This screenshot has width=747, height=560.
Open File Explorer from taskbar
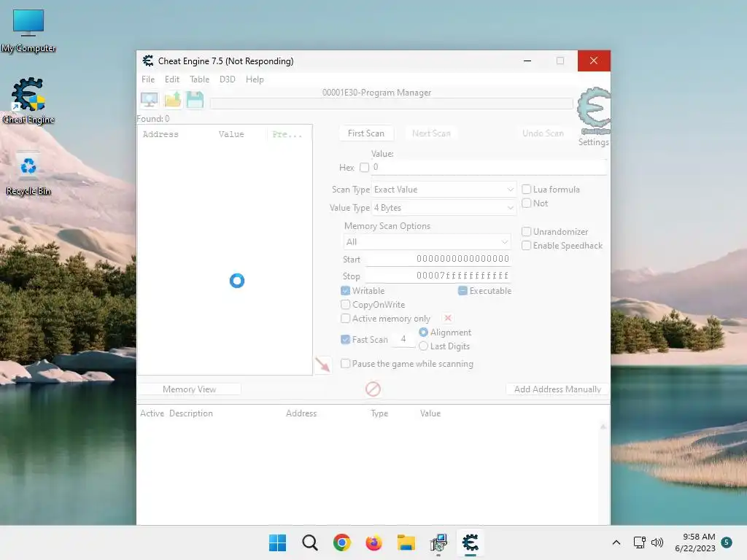tap(406, 542)
